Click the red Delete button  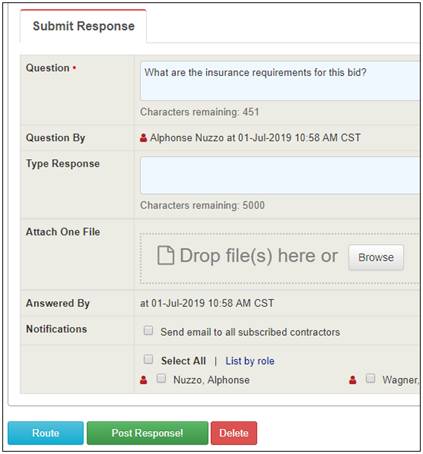pos(234,433)
